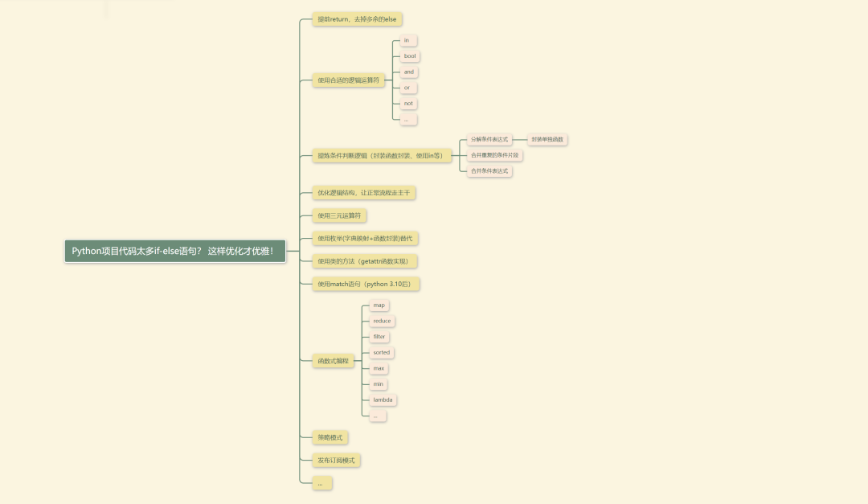This screenshot has height=504, width=868.
Task: Click the '使用match语句（python 3.10后）' node
Action: click(x=366, y=284)
